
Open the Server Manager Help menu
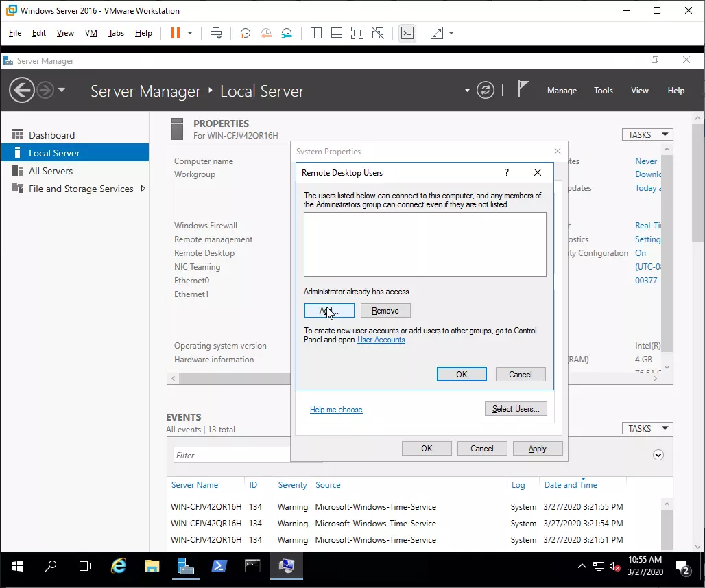tap(676, 91)
